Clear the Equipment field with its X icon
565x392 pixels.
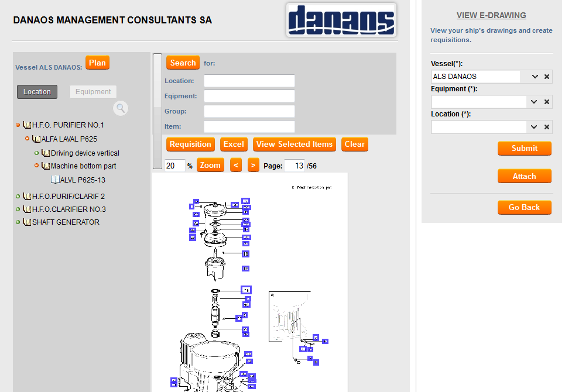point(547,101)
